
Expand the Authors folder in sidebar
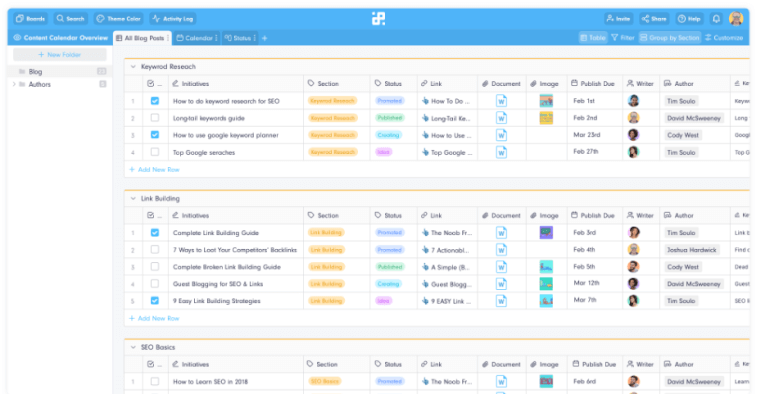pos(14,84)
